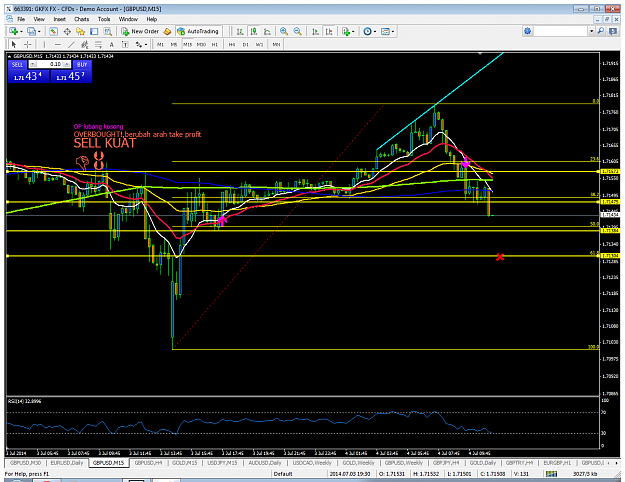Switch to USDCAD,Weekly chart tab
The height and width of the screenshot is (482, 625).
click(312, 463)
